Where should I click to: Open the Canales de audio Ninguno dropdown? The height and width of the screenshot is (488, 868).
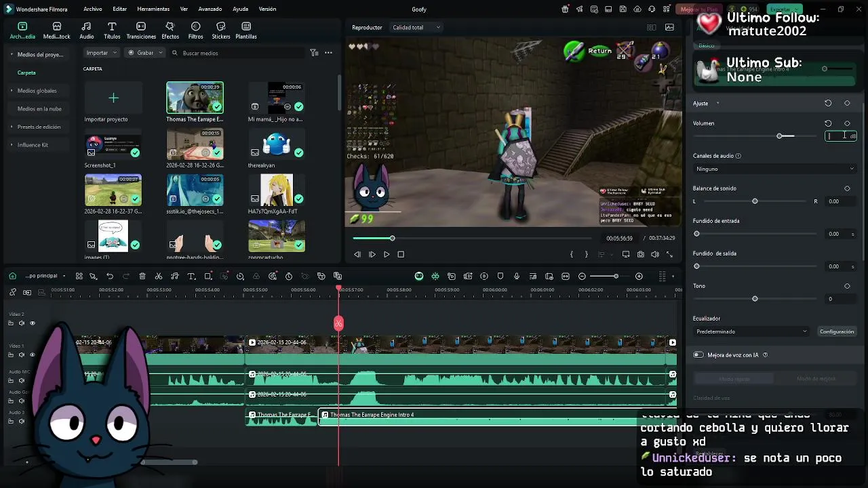[775, 169]
